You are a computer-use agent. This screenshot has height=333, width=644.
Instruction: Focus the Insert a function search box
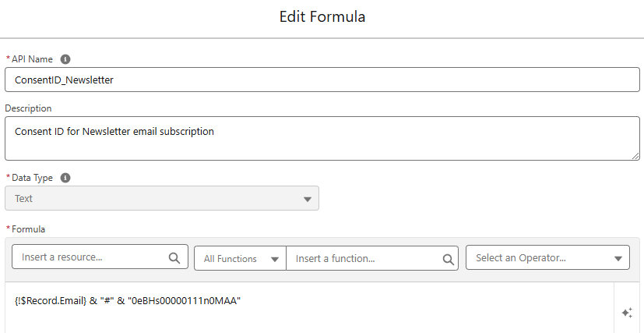362,258
